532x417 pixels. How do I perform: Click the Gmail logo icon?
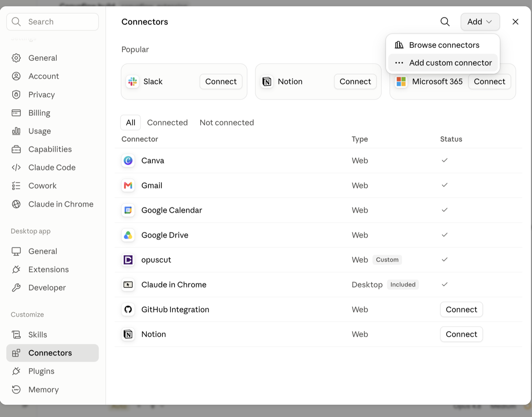coord(128,186)
